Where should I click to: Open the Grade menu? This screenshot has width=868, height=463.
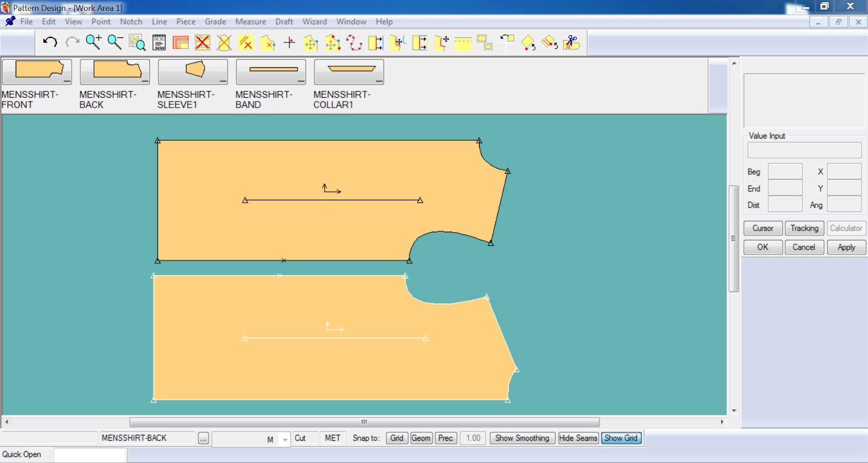pos(215,22)
